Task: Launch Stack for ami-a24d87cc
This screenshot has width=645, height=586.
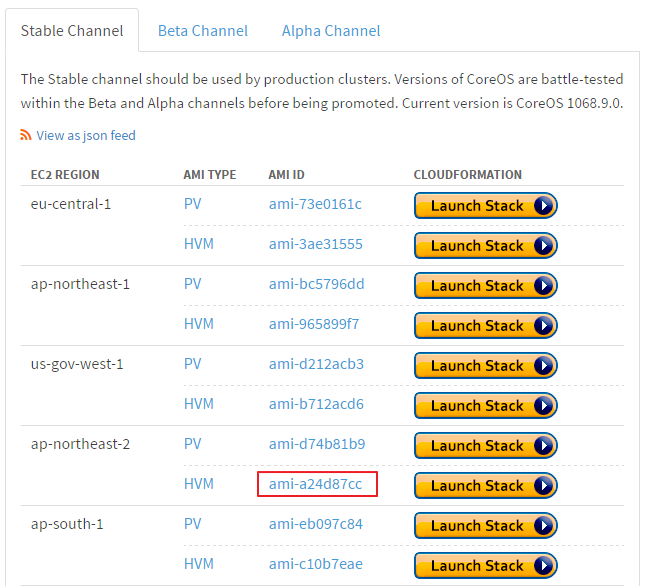Action: pos(486,486)
